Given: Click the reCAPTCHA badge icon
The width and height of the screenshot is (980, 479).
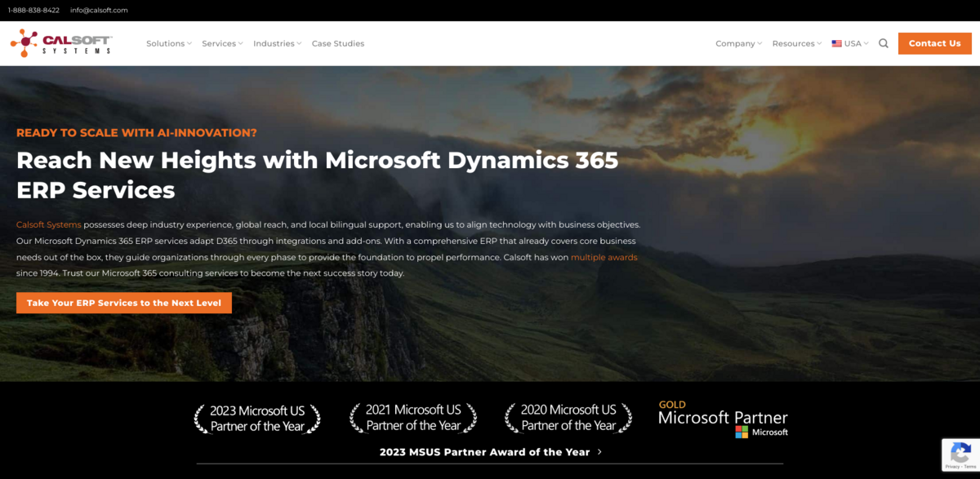Looking at the screenshot, I should point(960,454).
